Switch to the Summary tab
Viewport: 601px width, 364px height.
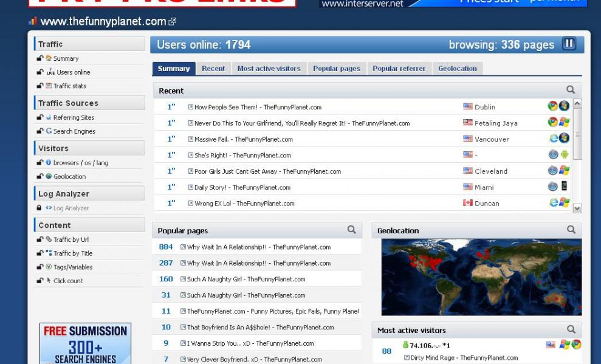(174, 69)
